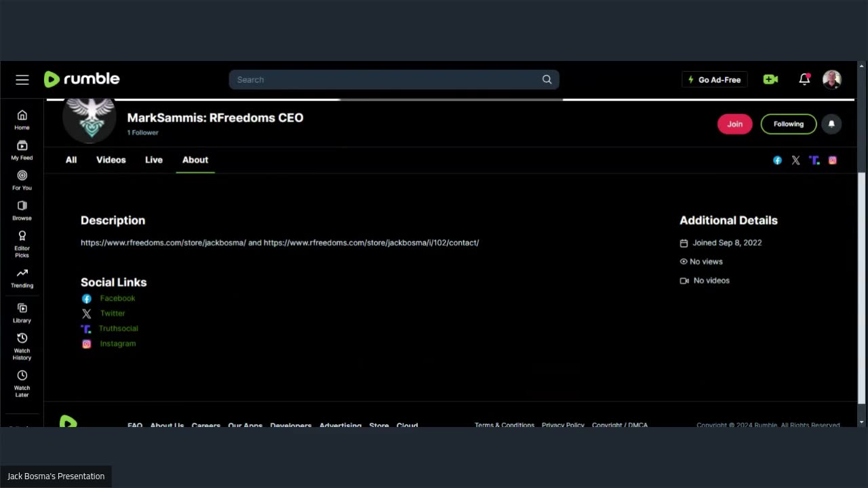Viewport: 868px width, 488px height.
Task: Click the page vertical scrollbar thumb
Action: coord(862,288)
